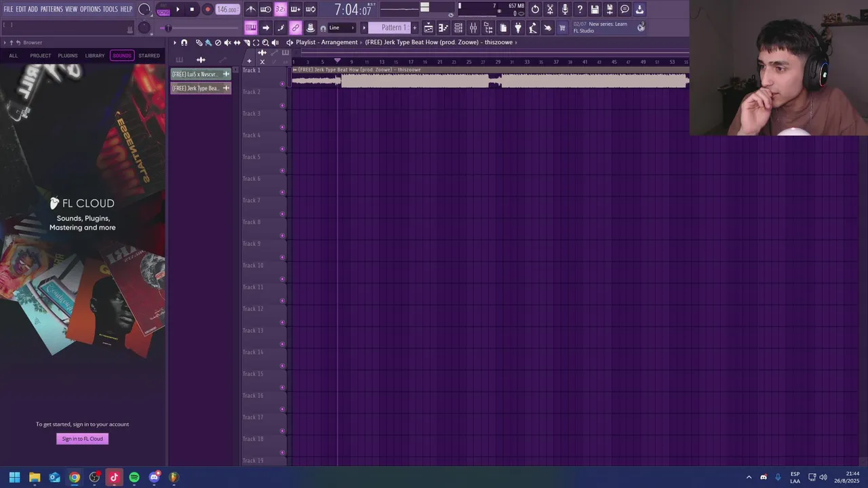Click the news panel globe icon

pos(641,28)
